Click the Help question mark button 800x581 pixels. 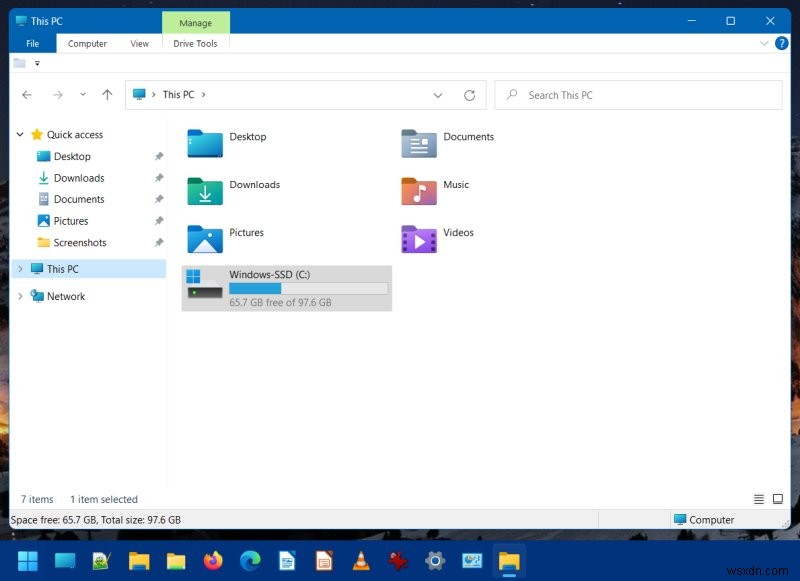(x=782, y=43)
